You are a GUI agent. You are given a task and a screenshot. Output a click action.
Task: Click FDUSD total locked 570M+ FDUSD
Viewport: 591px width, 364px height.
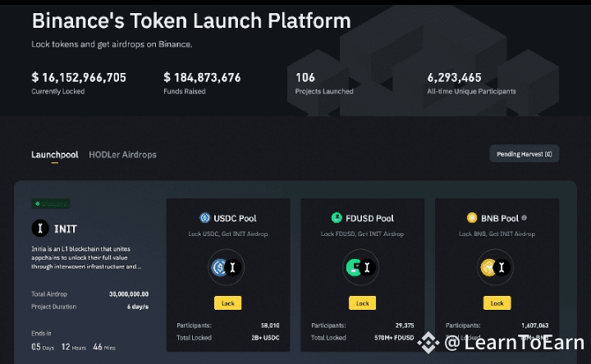coord(394,338)
